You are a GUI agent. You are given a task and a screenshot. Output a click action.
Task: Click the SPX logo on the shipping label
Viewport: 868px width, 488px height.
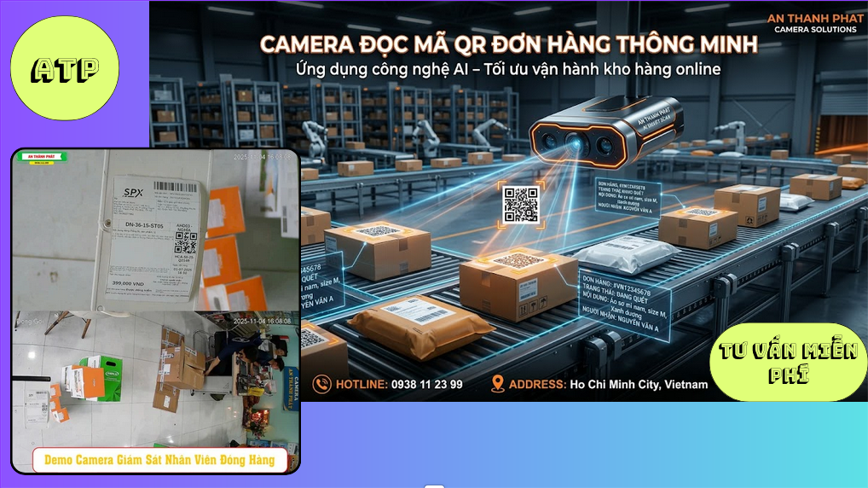click(x=133, y=193)
